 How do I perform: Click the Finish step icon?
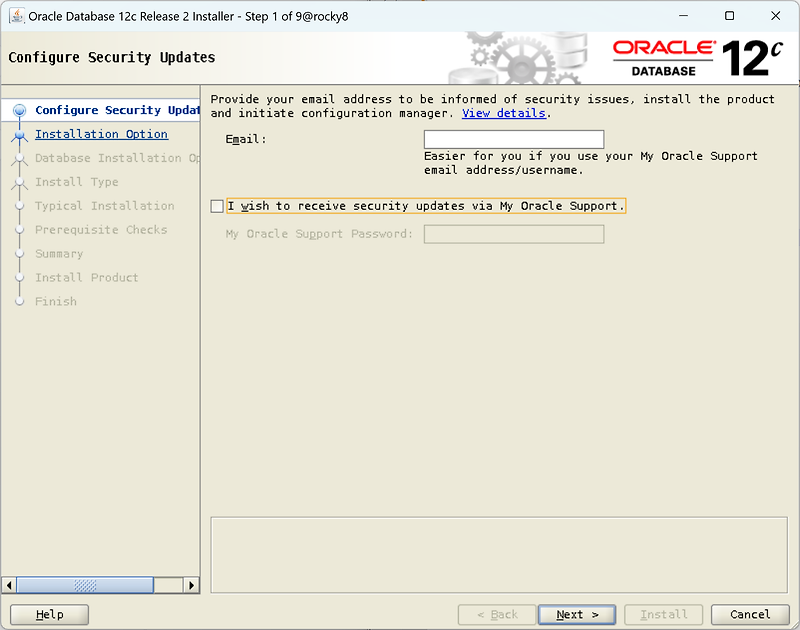(22, 301)
